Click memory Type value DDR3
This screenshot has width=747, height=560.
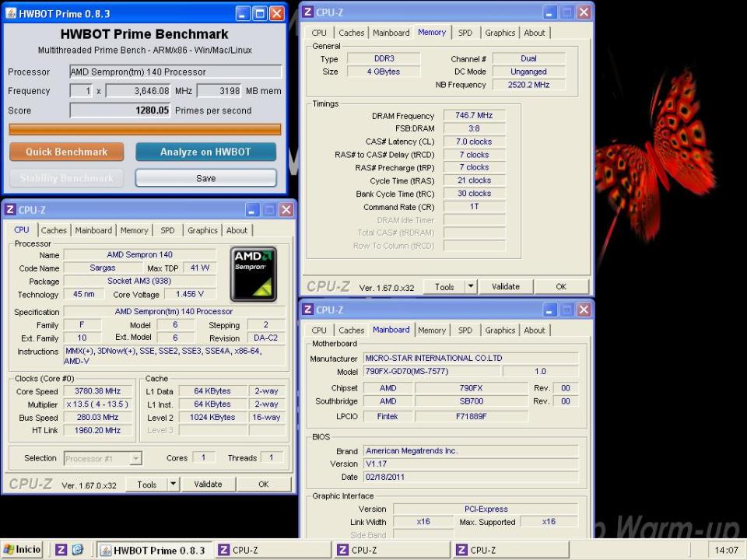point(384,58)
